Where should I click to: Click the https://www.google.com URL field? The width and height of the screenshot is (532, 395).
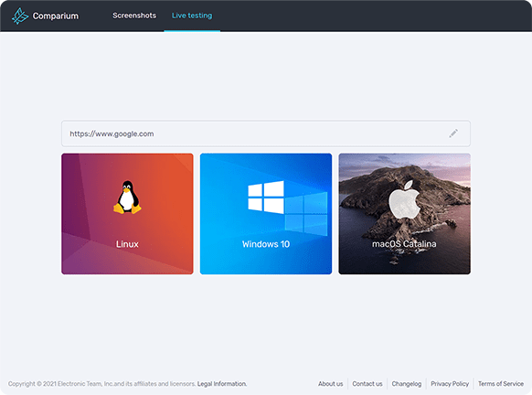tap(266, 133)
